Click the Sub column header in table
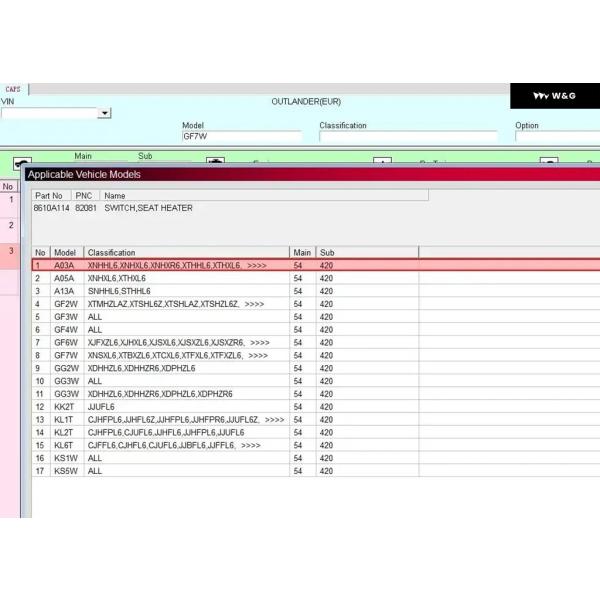The image size is (600, 600). [x=367, y=253]
